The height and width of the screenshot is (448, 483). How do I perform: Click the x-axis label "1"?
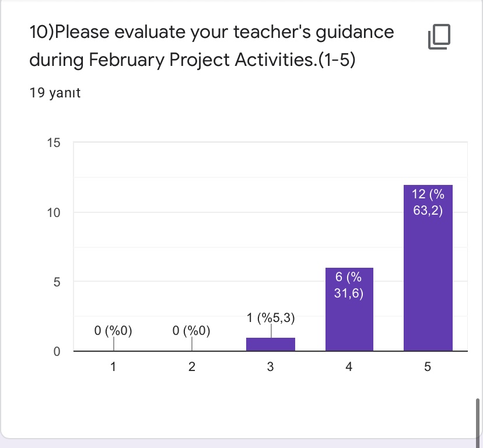coord(113,367)
